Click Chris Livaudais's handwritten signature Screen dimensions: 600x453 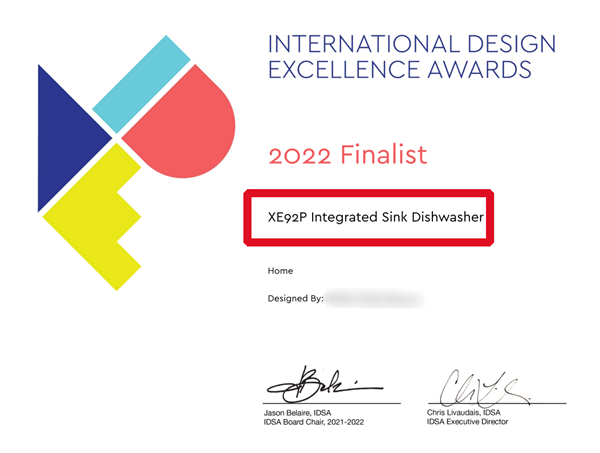pyautogui.click(x=484, y=388)
